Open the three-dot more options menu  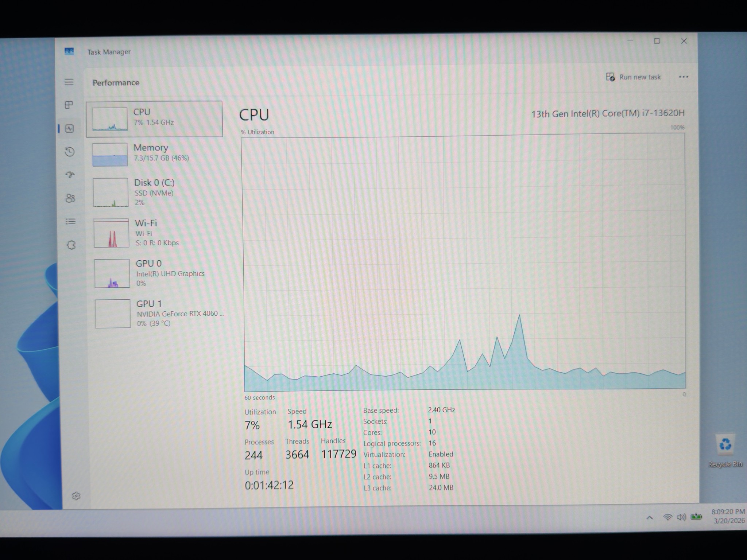tap(684, 77)
